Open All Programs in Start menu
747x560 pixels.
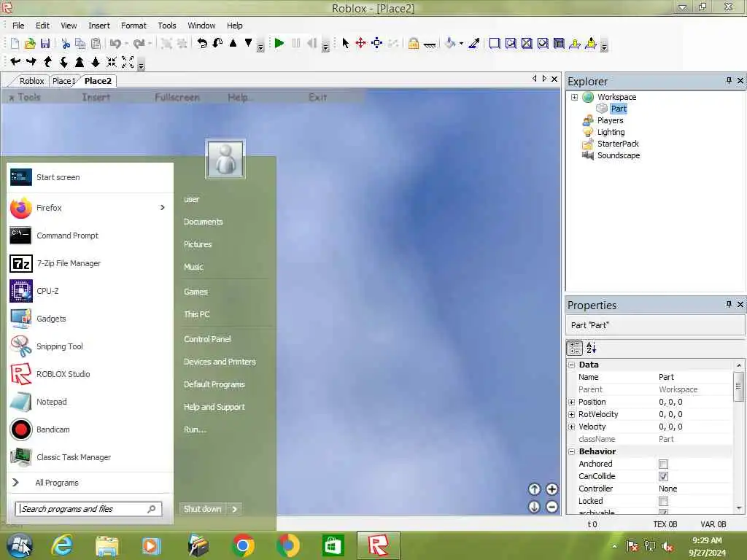pos(57,483)
